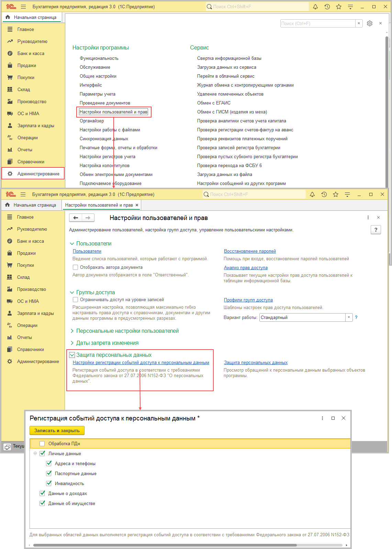
Task: Open Анализ прав доступа link
Action: 246,267
